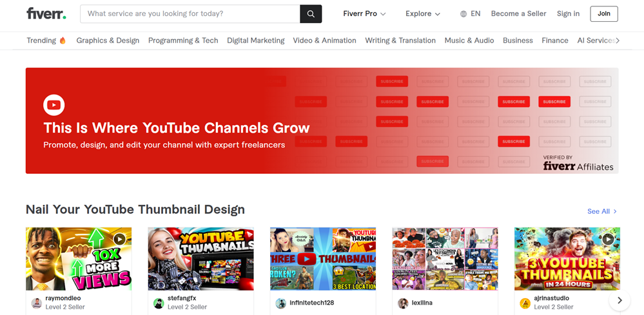
Task: Open the Music & Audio category
Action: (469, 40)
